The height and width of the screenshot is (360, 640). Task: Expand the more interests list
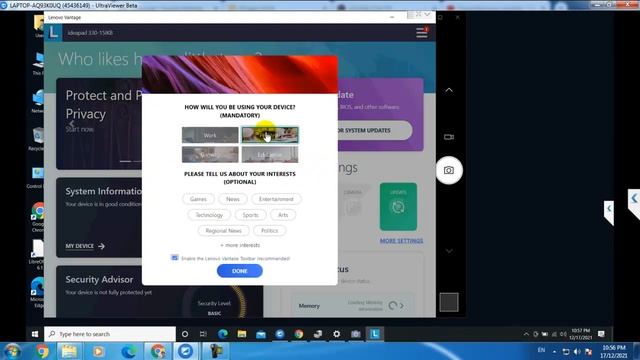pos(240,245)
